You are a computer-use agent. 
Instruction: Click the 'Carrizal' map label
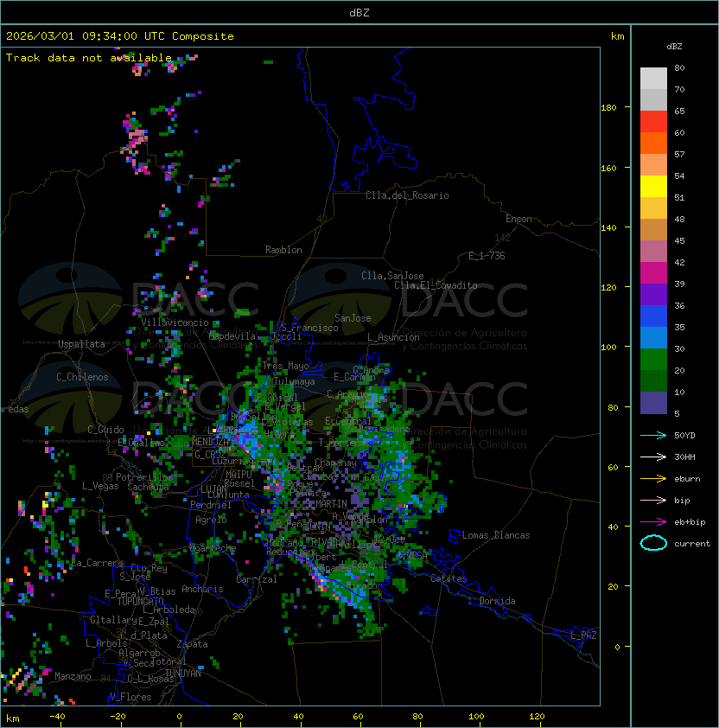pyautogui.click(x=257, y=579)
